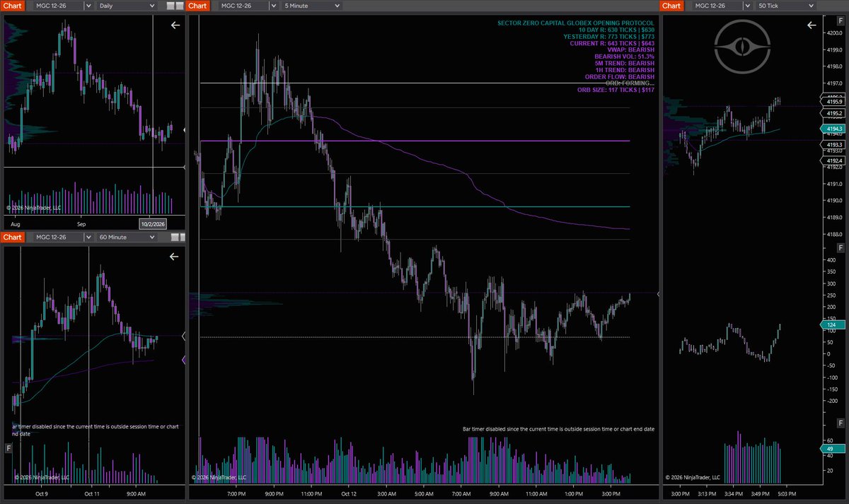Viewport: 849px width, 504px height.
Task: Open the 5 Minute interval dropdown
Action: tap(312, 6)
